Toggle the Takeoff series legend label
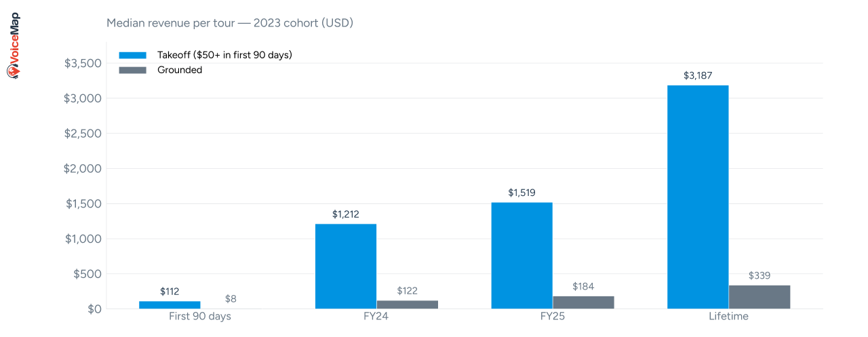 pyautogui.click(x=224, y=55)
